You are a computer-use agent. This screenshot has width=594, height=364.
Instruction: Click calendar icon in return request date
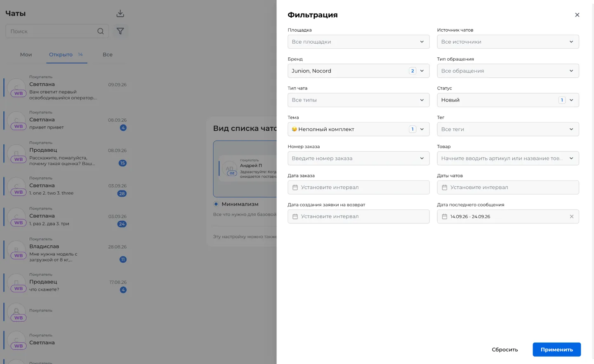tap(295, 216)
